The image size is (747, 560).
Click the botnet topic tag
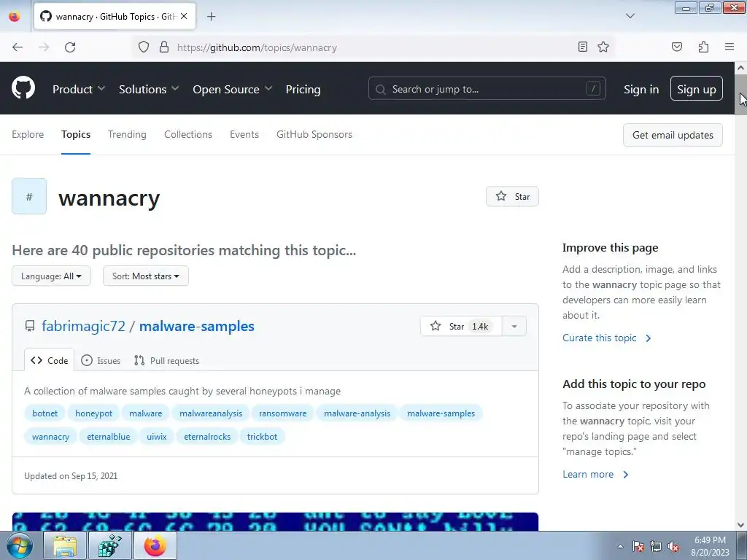(44, 413)
